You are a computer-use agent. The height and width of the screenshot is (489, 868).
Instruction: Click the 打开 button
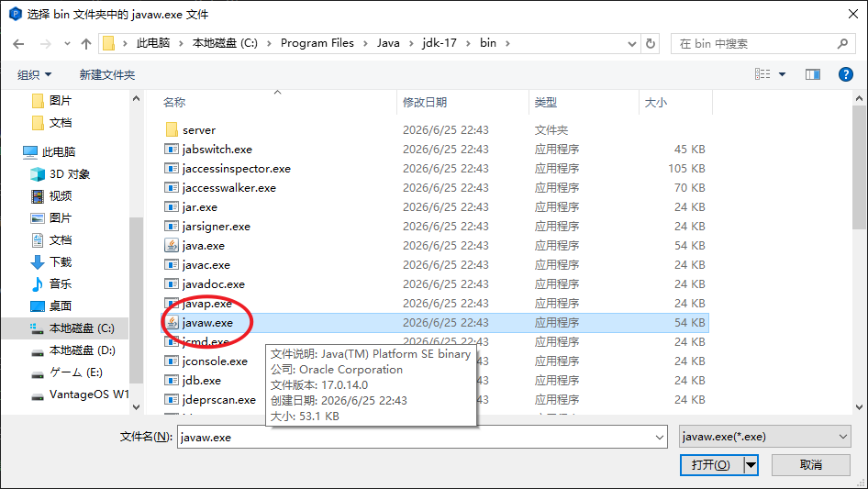pyautogui.click(x=711, y=465)
